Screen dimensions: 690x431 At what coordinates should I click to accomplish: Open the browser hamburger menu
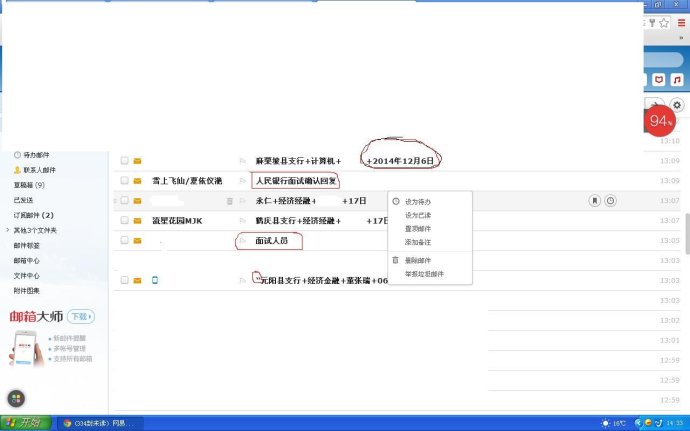(679, 22)
